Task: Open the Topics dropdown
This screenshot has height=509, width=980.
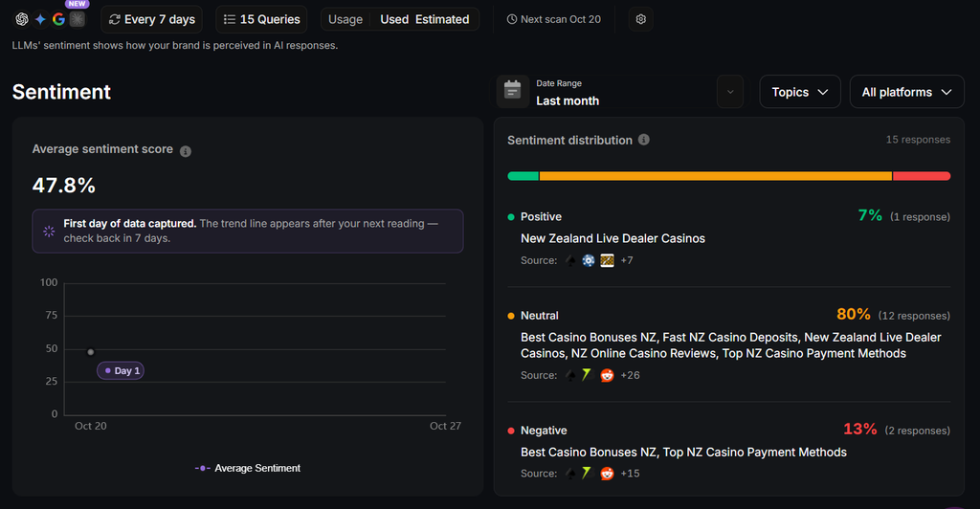Action: (x=800, y=92)
